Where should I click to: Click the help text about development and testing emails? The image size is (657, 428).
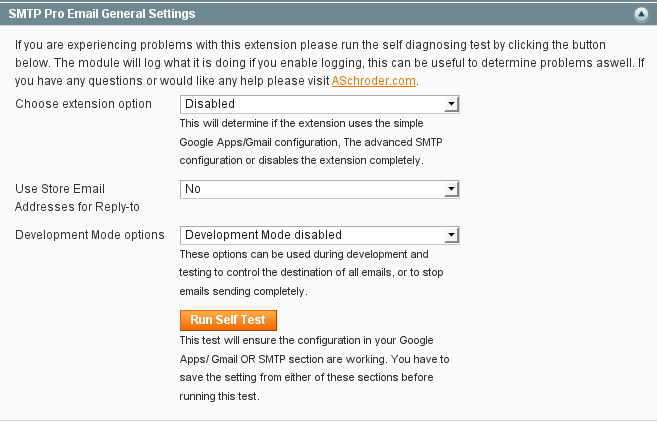311,272
